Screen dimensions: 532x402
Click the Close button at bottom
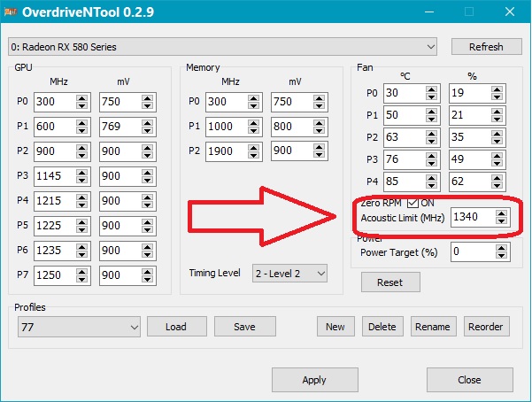coord(469,380)
